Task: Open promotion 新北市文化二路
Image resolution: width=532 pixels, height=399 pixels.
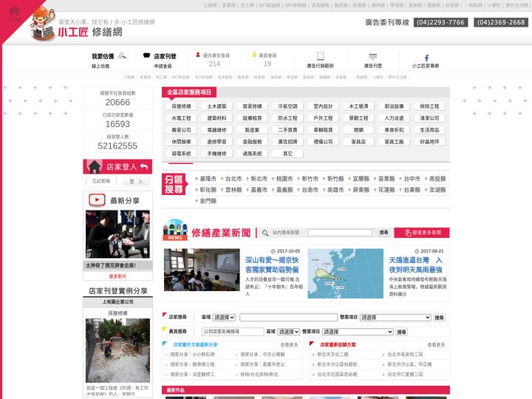Action: 332,355
